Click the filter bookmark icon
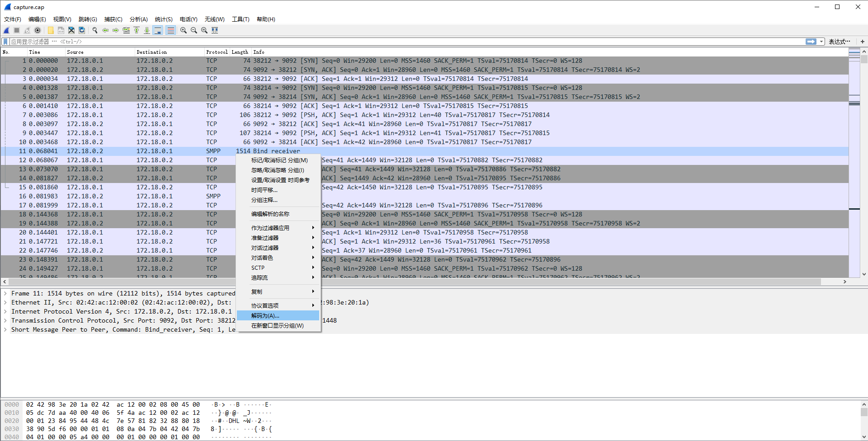 (6, 42)
